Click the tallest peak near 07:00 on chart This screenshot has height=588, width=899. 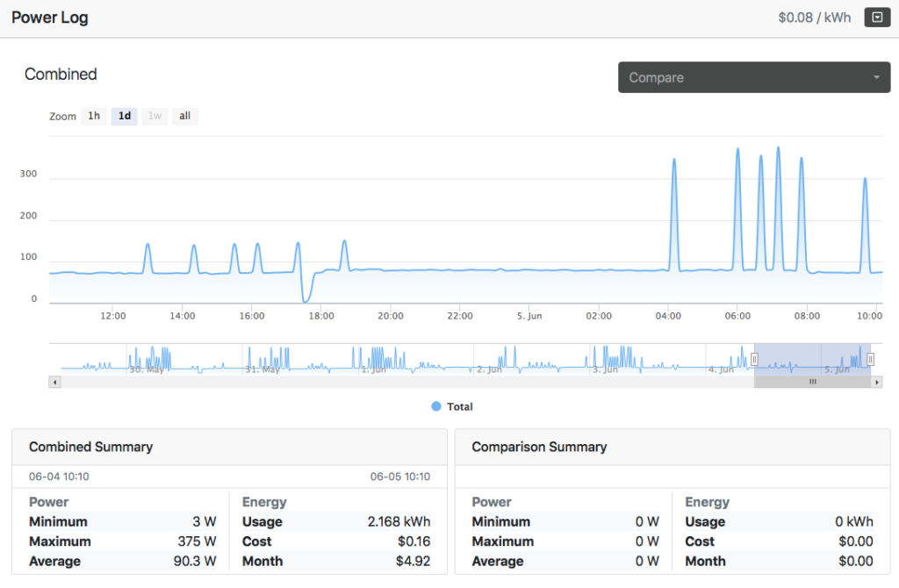click(x=778, y=149)
